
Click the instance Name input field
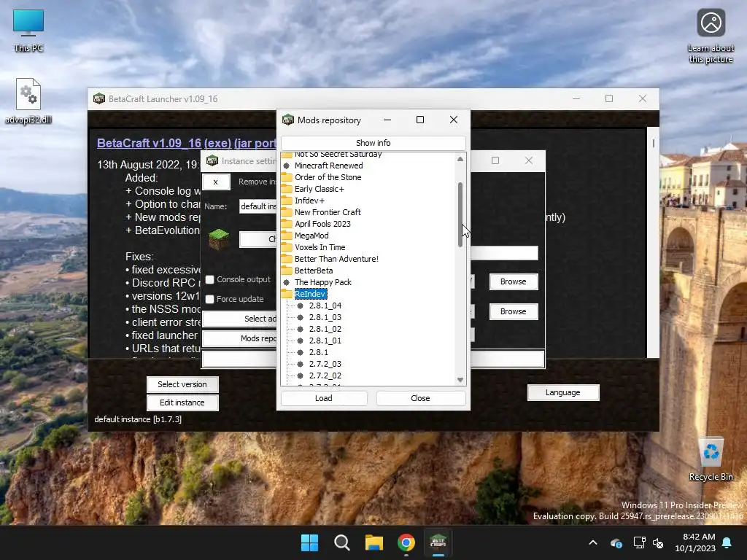[258, 206]
